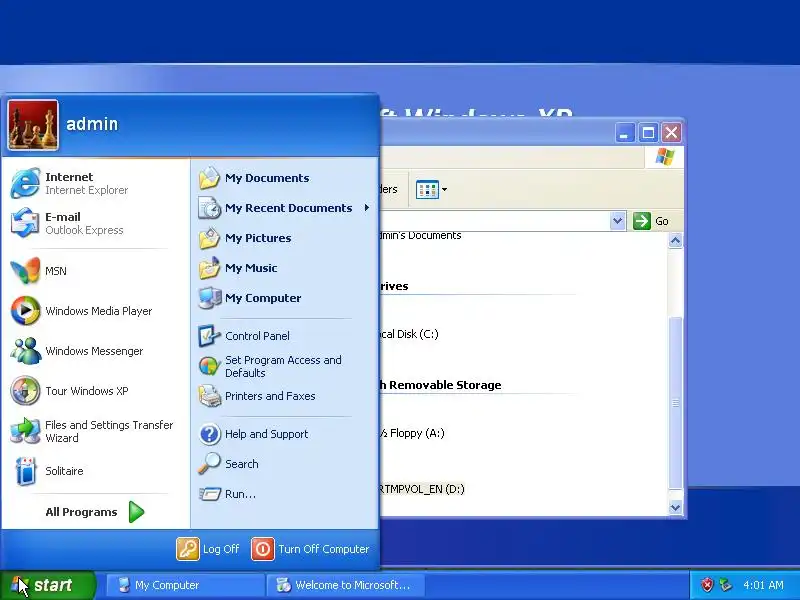Open Help and Support
800x600 pixels.
284,434
